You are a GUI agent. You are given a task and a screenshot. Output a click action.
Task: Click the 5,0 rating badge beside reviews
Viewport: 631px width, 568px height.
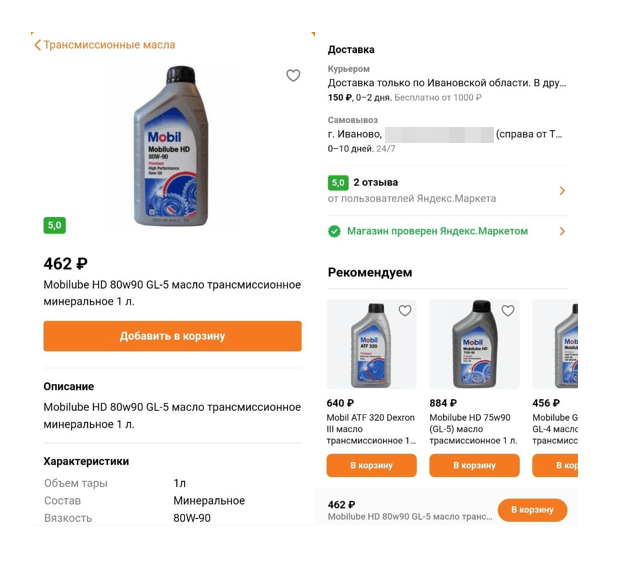(338, 183)
